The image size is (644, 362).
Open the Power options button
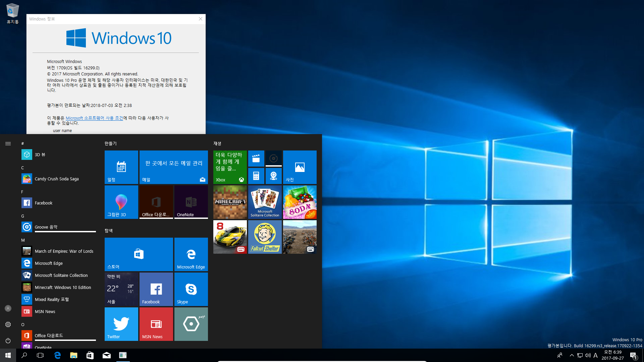tap(8, 341)
